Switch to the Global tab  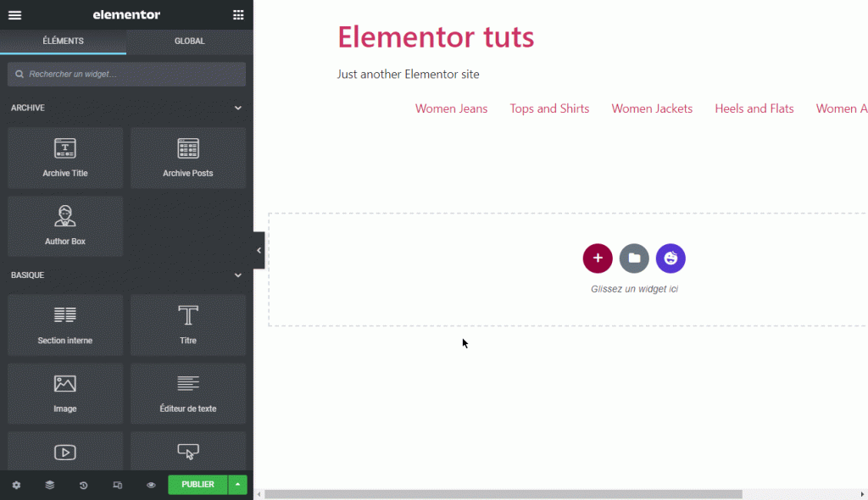point(190,41)
